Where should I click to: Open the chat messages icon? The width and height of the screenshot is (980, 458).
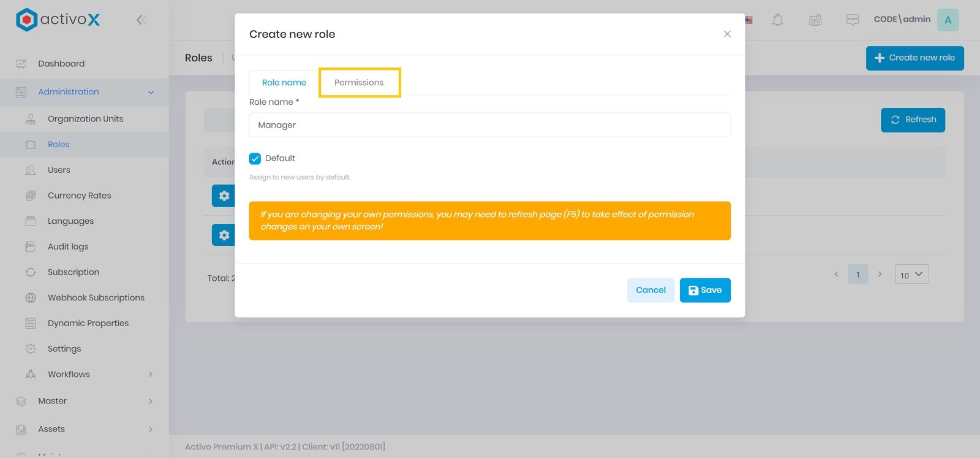[x=852, y=20]
